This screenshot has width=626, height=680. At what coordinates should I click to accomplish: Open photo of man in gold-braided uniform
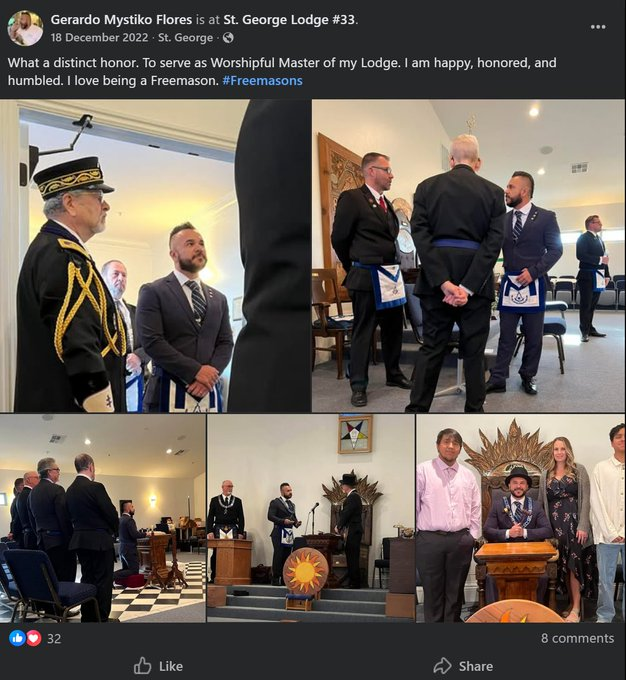point(155,256)
